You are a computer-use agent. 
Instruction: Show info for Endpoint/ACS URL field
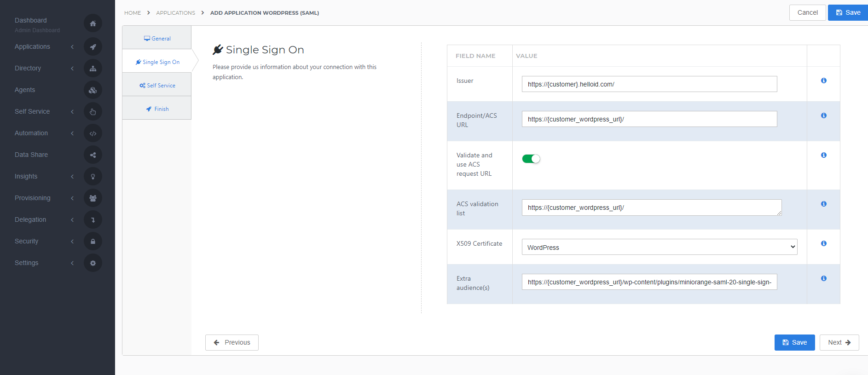coord(824,115)
